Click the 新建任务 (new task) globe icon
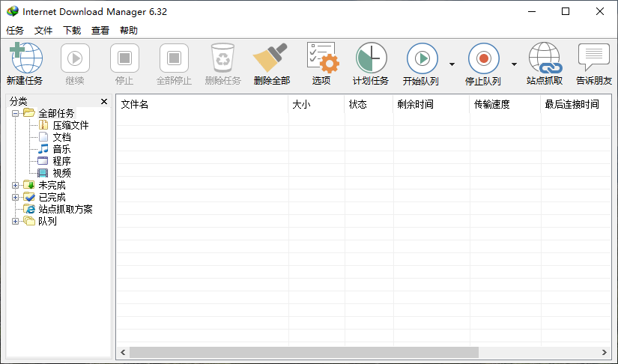Screen dimensions: 618x364 (26, 58)
